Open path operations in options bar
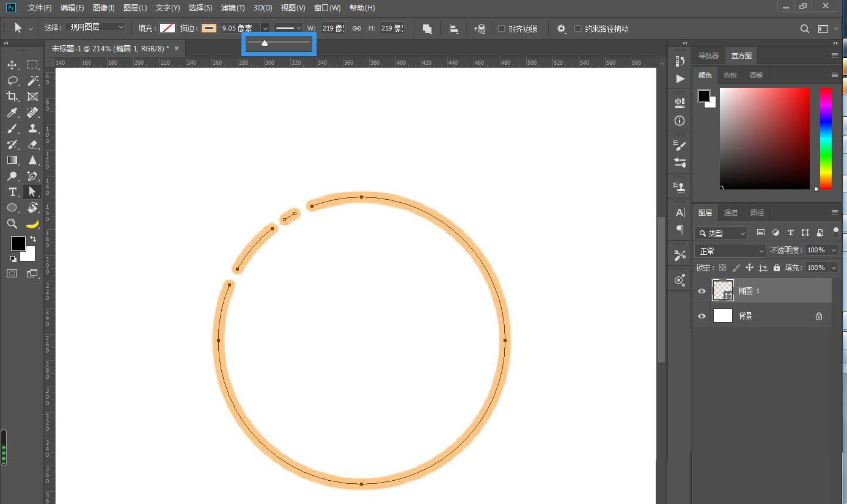847x504 pixels. [427, 29]
